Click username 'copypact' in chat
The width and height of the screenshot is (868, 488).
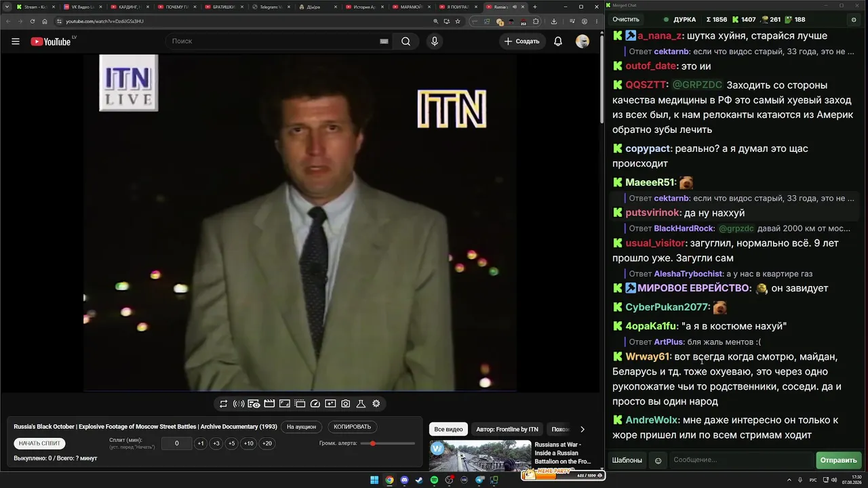(648, 148)
